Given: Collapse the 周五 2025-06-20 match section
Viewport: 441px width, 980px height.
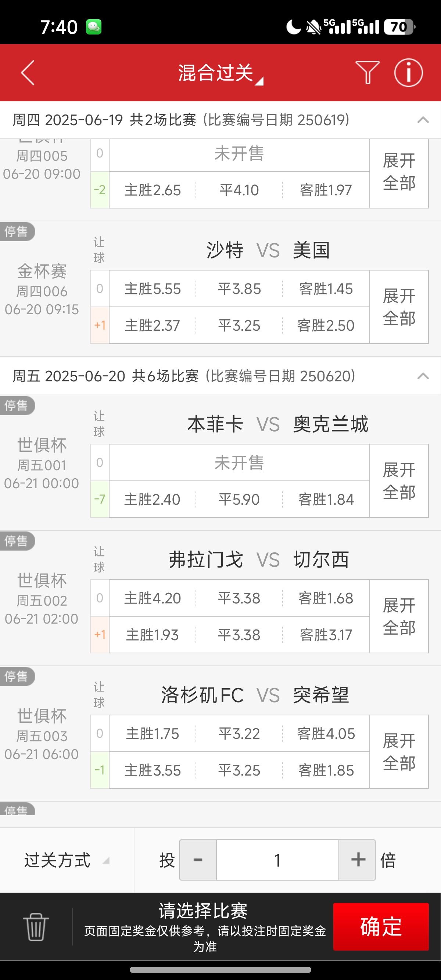Looking at the screenshot, I should coord(423,376).
